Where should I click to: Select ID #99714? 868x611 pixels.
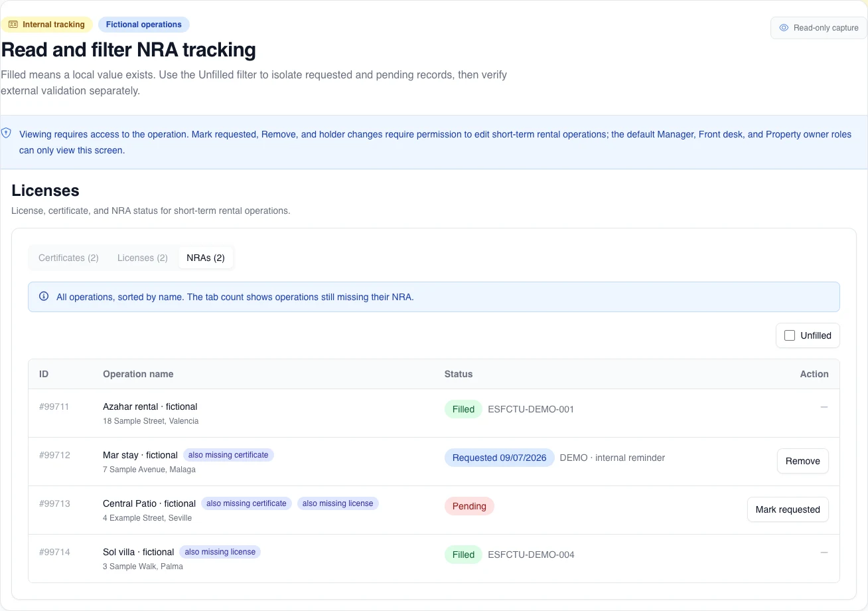tap(54, 552)
